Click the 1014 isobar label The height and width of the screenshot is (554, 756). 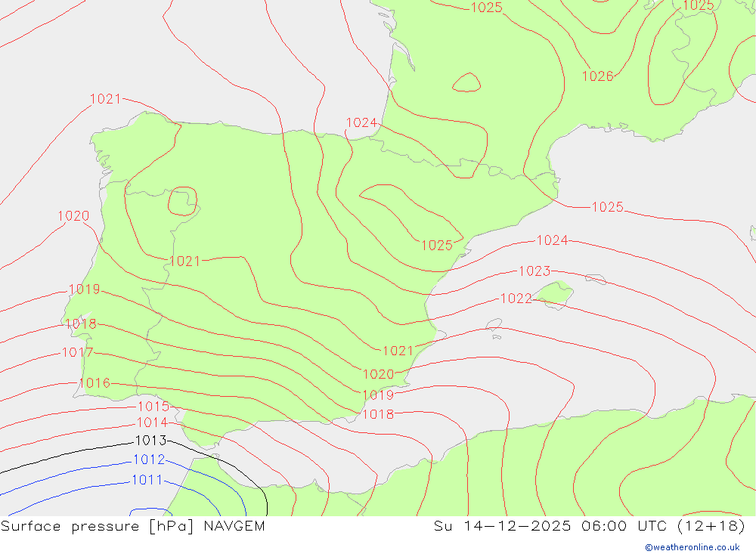click(x=153, y=422)
